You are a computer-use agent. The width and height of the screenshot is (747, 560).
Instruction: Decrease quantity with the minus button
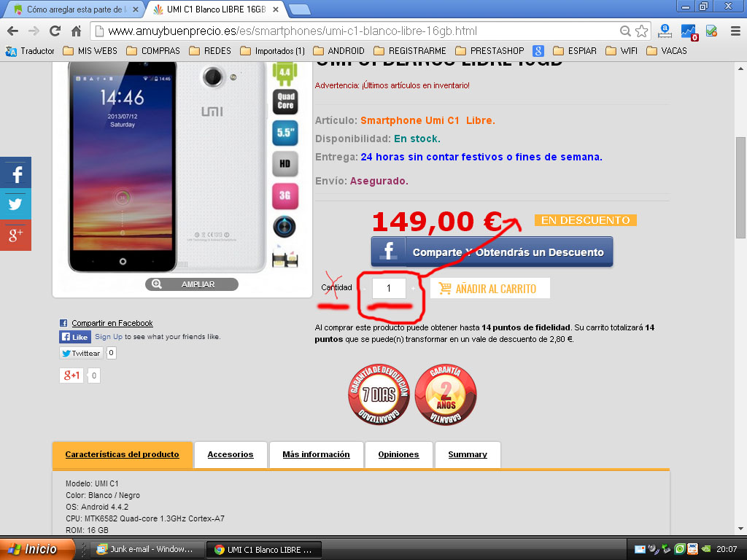tap(365, 289)
